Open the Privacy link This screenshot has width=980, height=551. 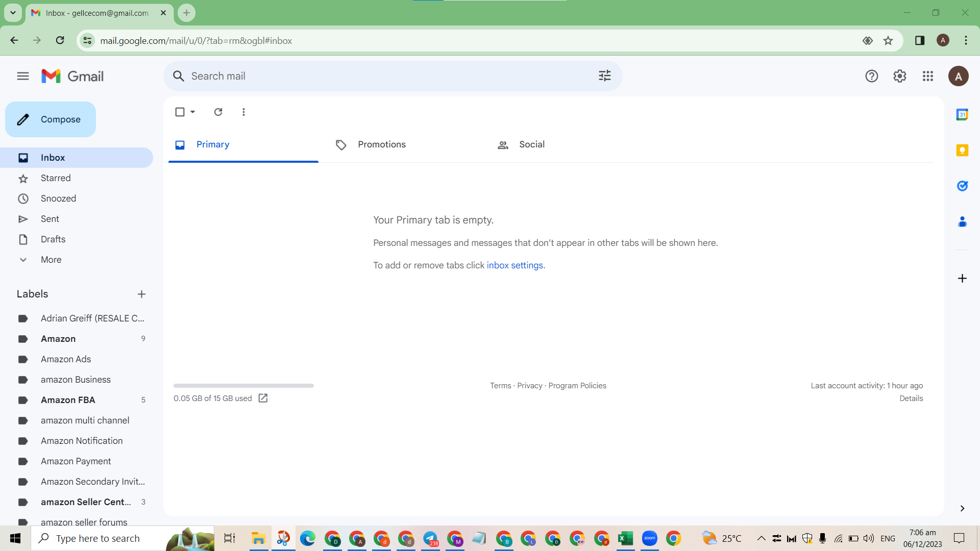point(529,386)
